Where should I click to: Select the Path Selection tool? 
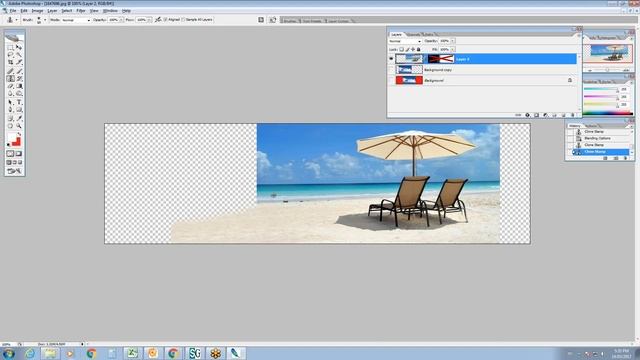pos(11,102)
